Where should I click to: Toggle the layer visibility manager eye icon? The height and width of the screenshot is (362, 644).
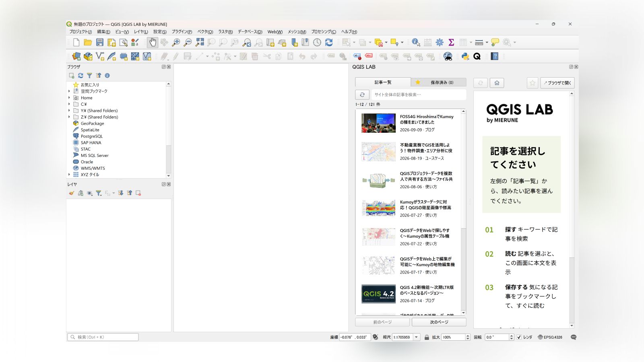[89, 193]
